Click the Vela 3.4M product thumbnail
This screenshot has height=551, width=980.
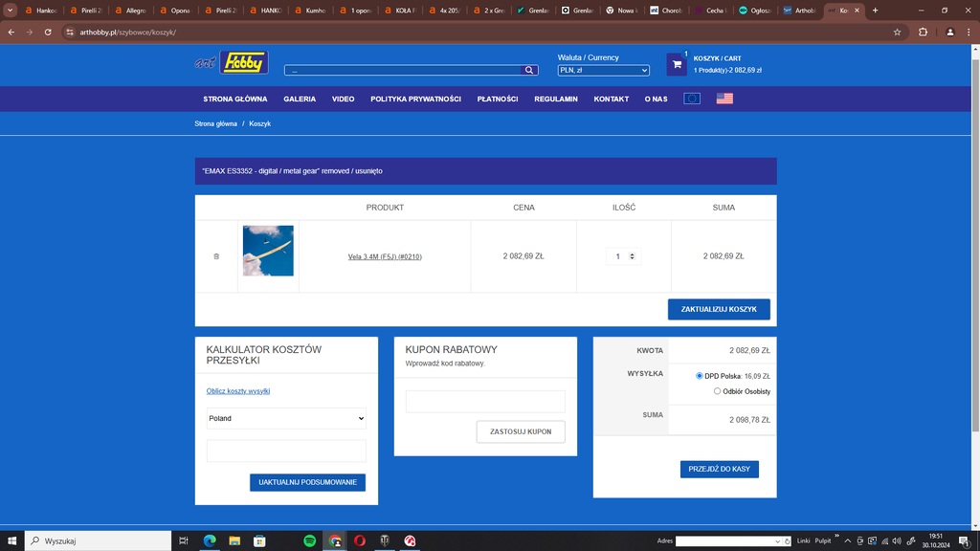[x=268, y=251]
